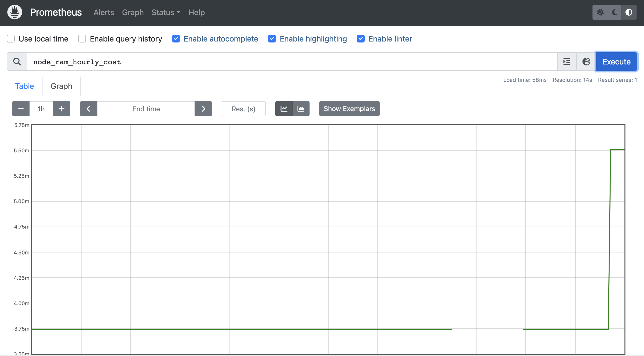The width and height of the screenshot is (644, 356).
Task: Click the Prometheus logo
Action: click(x=14, y=12)
